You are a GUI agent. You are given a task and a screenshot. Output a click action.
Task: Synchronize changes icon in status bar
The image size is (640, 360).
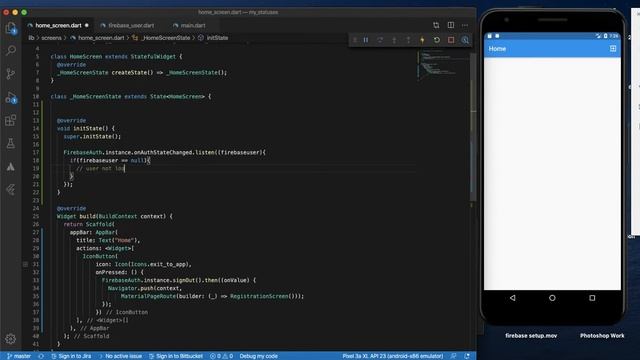(41, 356)
